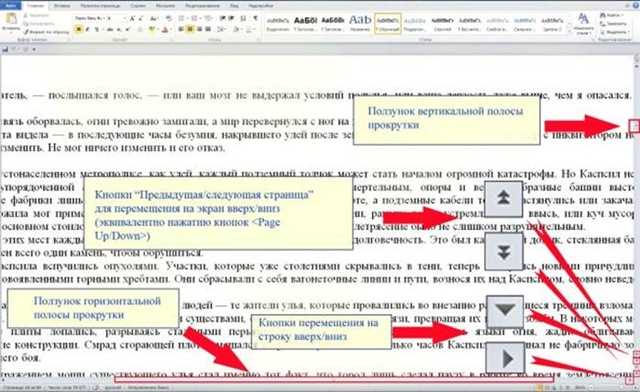Toggle Underline formatting
The height and width of the screenshot is (392, 640).
[x=97, y=30]
